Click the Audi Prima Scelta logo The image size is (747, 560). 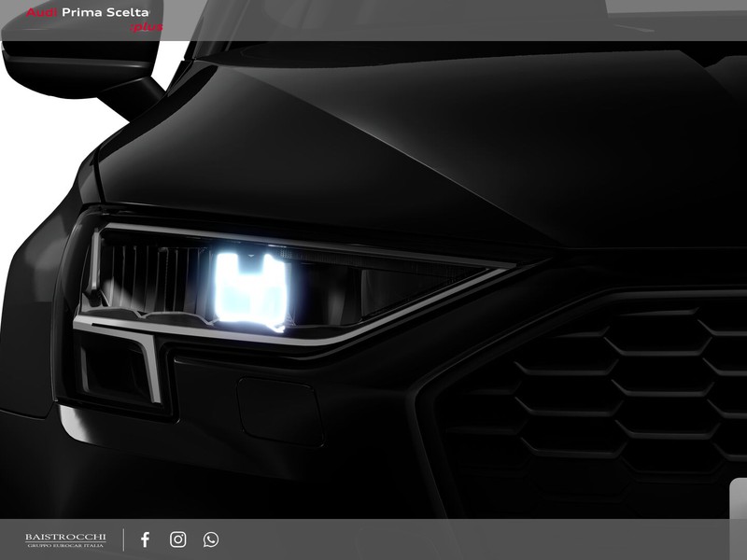click(93, 19)
